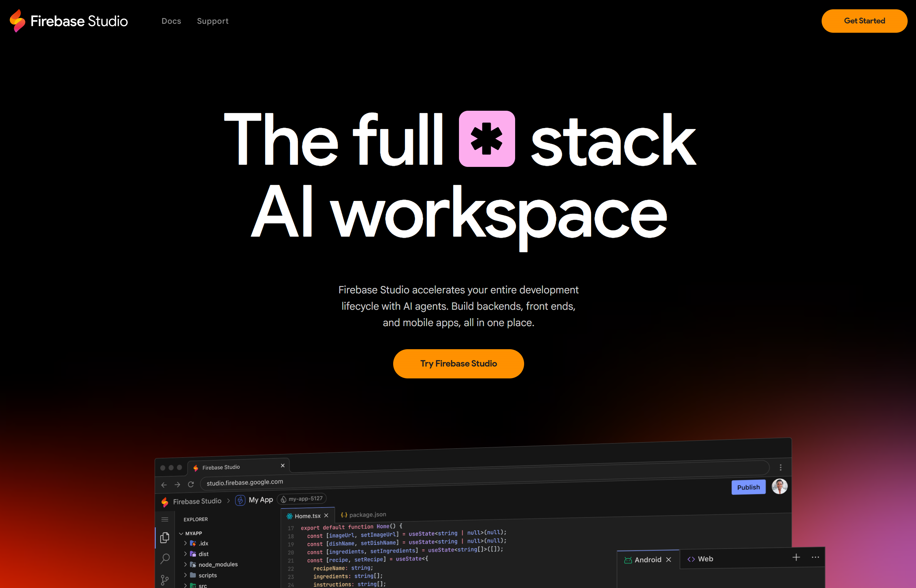Open the Source Control branch icon

coord(165,580)
